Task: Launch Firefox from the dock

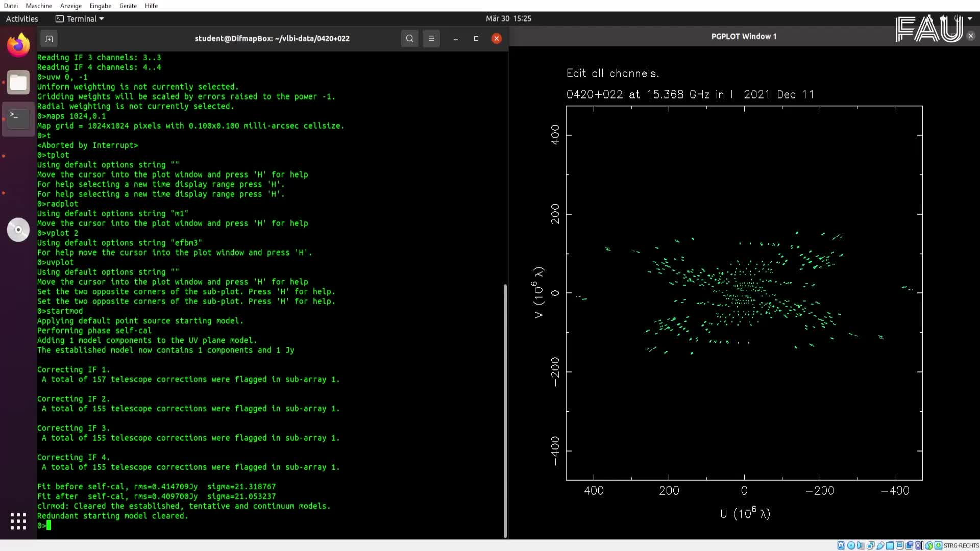Action: [18, 46]
